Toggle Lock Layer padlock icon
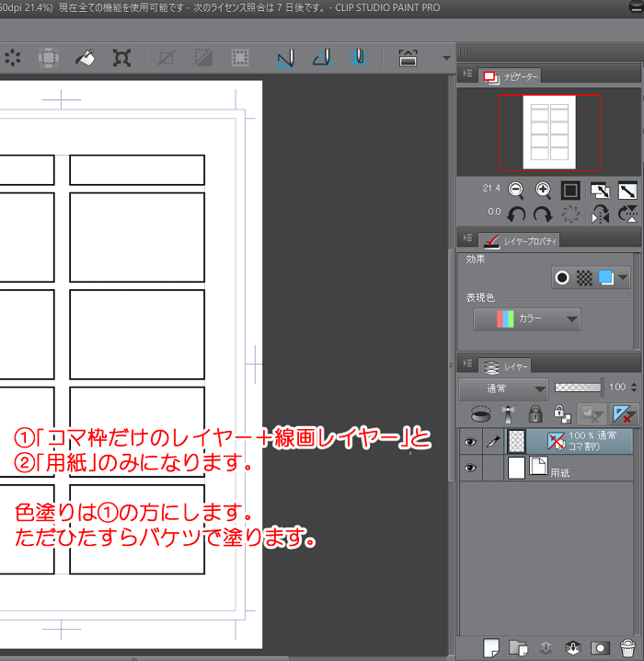 coord(535,414)
